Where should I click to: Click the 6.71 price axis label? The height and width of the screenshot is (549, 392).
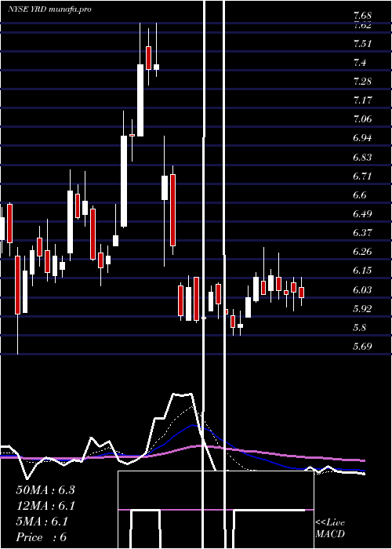pos(362,176)
